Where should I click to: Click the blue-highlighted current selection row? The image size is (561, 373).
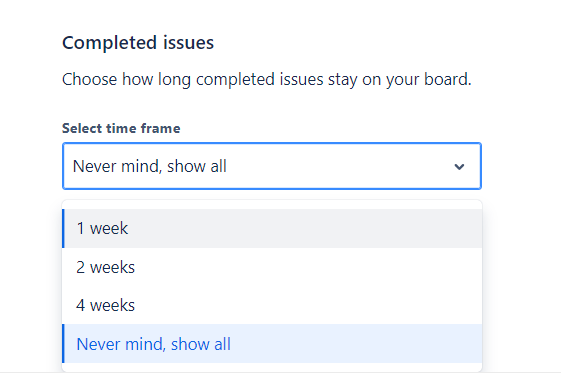272,344
